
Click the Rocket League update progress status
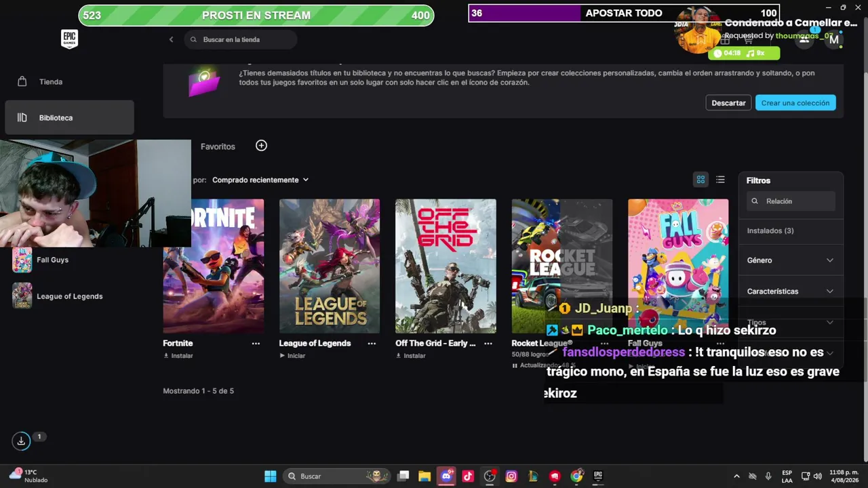tap(544, 365)
